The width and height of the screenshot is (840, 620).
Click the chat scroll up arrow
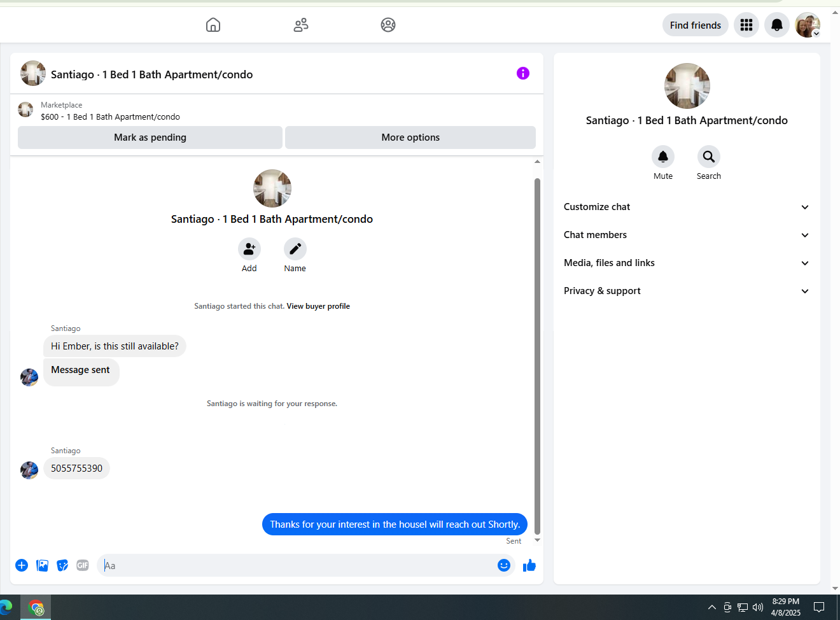click(537, 162)
